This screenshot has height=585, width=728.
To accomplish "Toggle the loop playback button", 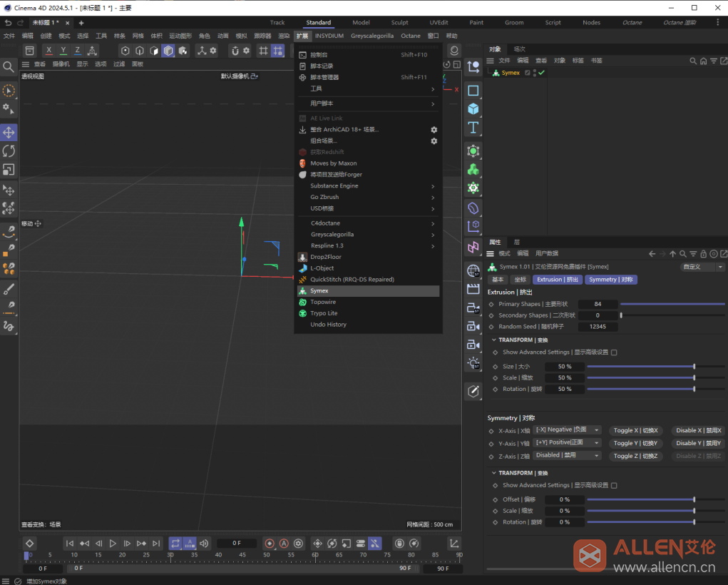I will pos(175,543).
